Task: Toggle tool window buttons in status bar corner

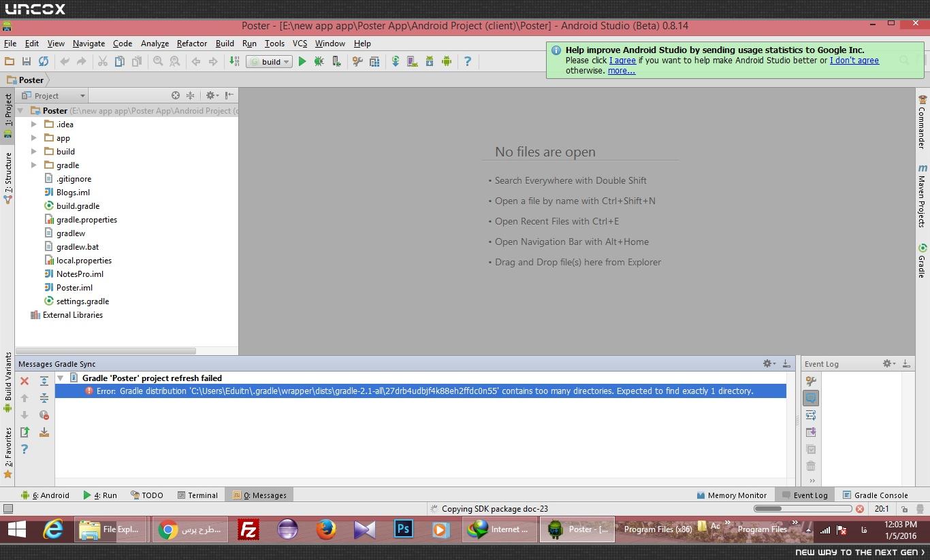Action: click(8, 509)
